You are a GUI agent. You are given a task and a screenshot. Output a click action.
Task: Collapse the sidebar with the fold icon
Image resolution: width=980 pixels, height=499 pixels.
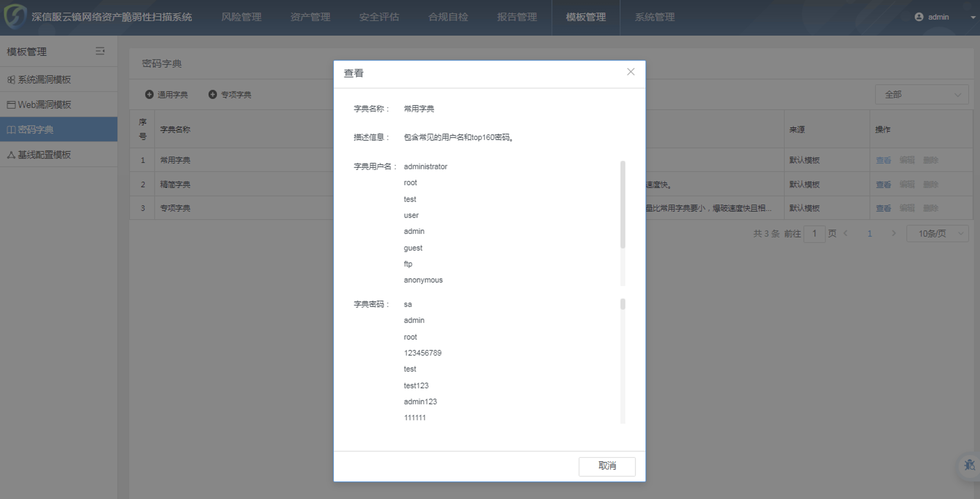point(100,51)
